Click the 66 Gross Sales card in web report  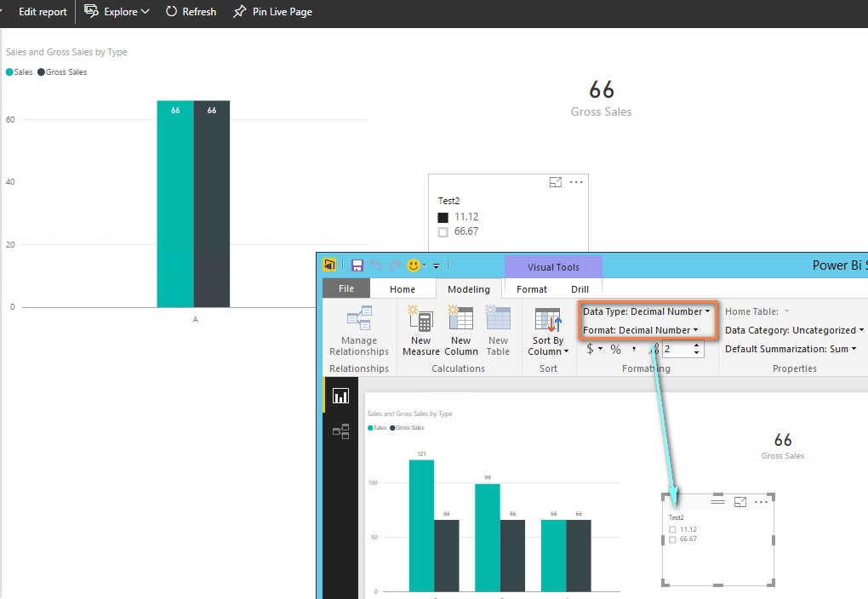point(601,98)
